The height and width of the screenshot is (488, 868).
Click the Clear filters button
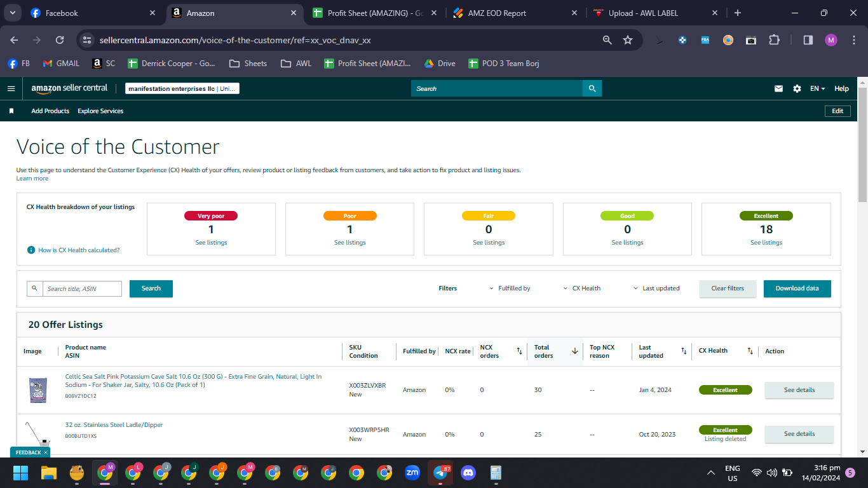pyautogui.click(x=728, y=288)
